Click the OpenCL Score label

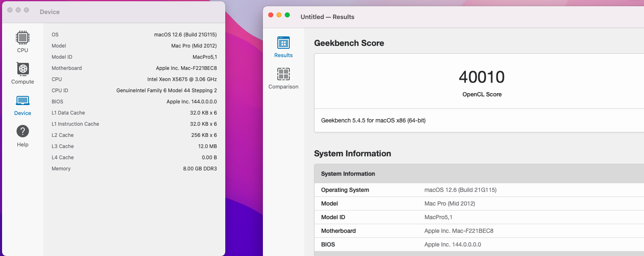(x=482, y=94)
